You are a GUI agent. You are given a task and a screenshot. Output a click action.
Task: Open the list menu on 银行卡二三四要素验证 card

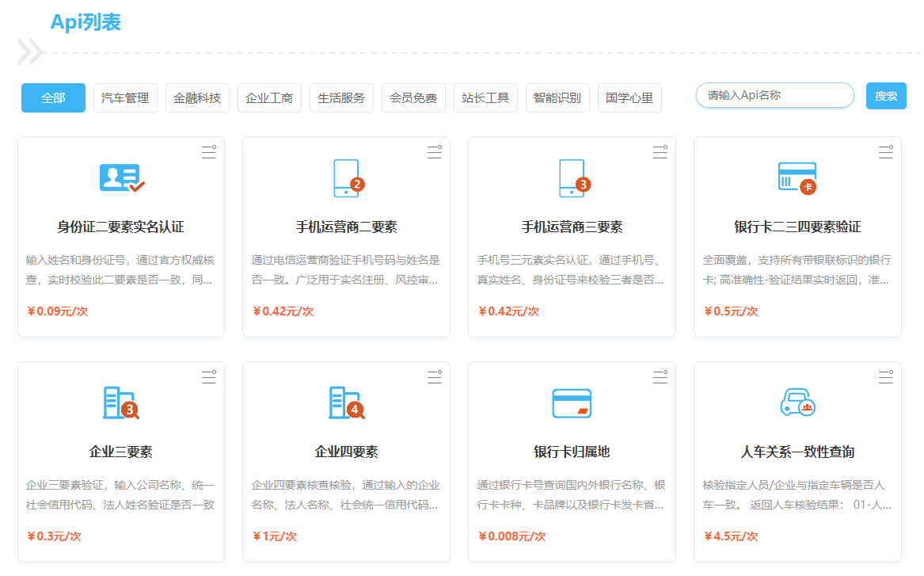tap(885, 153)
